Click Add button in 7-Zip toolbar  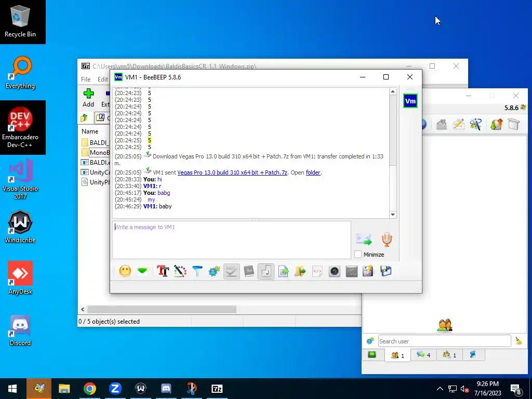tap(88, 98)
